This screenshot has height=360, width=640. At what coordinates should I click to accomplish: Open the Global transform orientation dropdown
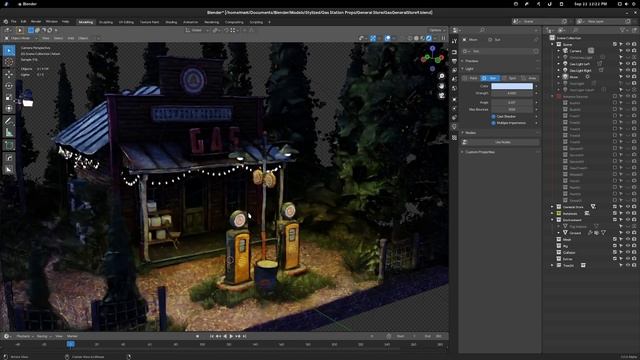pyautogui.click(x=196, y=30)
